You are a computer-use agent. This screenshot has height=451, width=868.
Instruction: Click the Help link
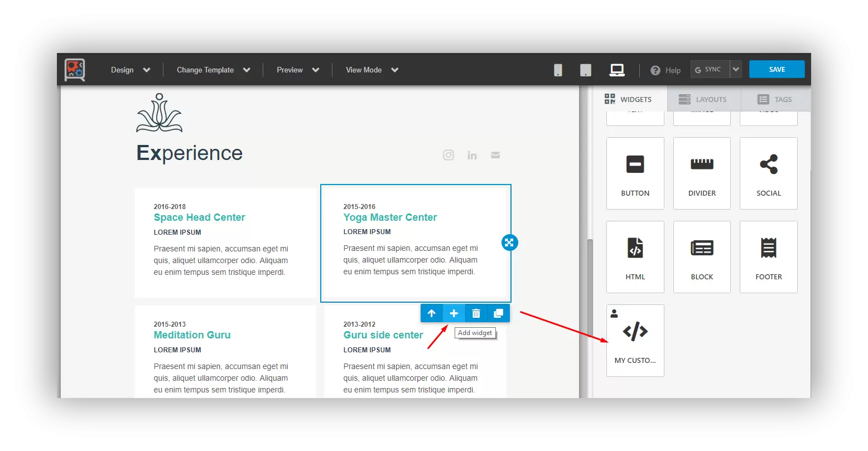[666, 70]
